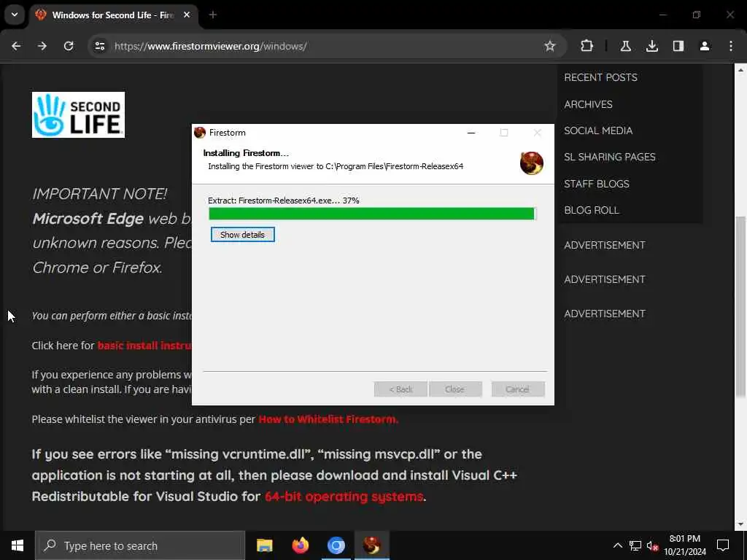Close the Windows for Second Life tab

pos(187,15)
